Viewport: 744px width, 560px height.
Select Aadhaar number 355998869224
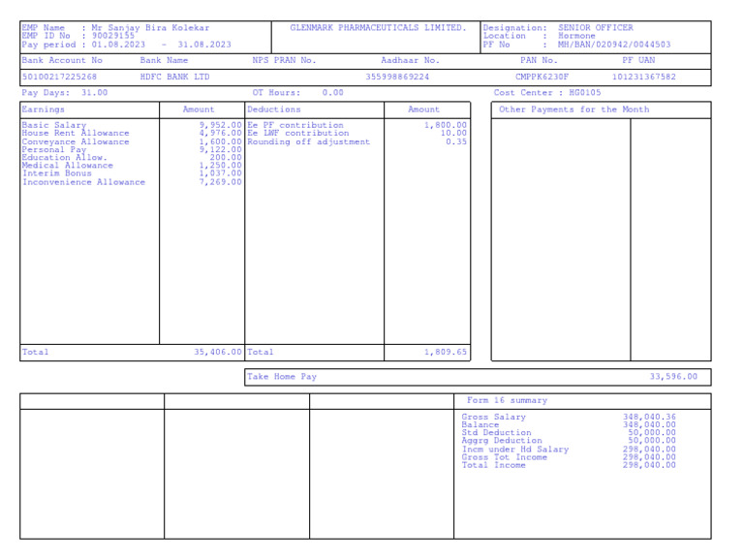click(x=397, y=77)
